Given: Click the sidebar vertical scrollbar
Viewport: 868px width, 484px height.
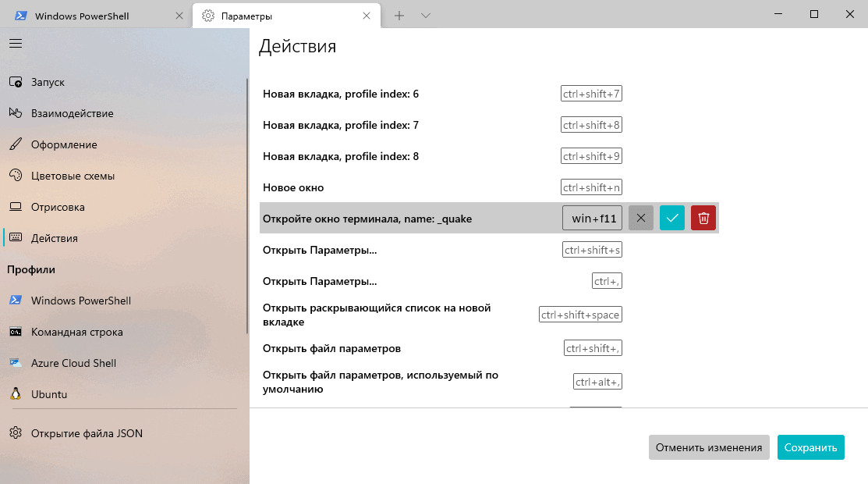Looking at the screenshot, I should [x=247, y=205].
